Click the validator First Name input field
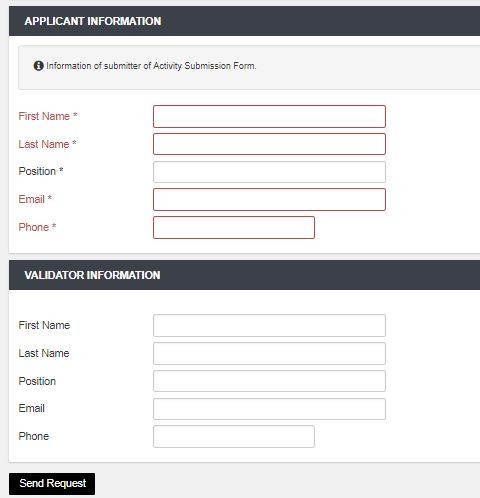This screenshot has height=498, width=480. pos(269,325)
